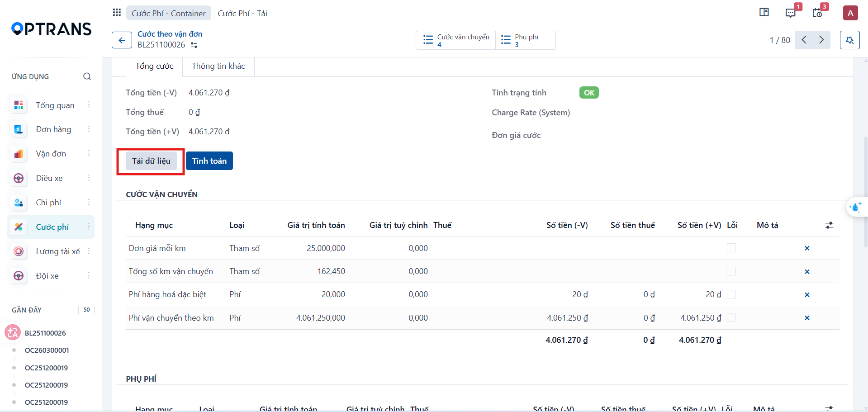Click Cước theo vận đơn breadcrumb link
Image resolution: width=868 pixels, height=412 pixels.
(170, 34)
